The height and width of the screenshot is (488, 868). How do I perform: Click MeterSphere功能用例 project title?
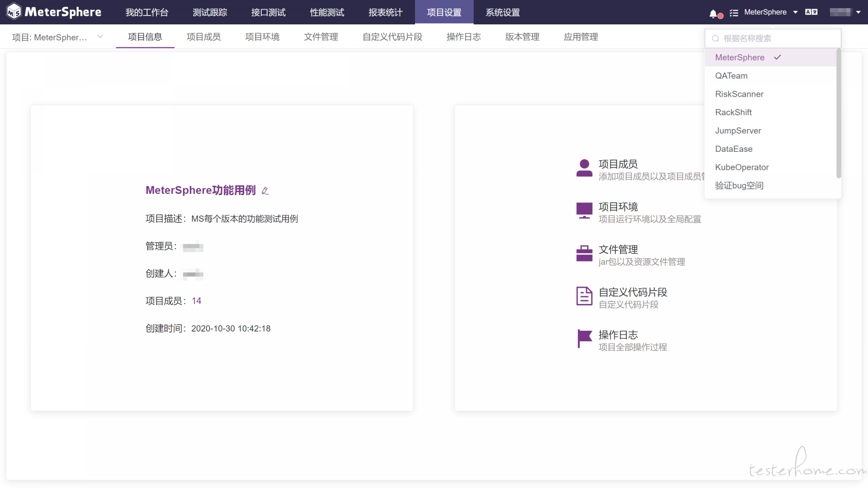(201, 190)
